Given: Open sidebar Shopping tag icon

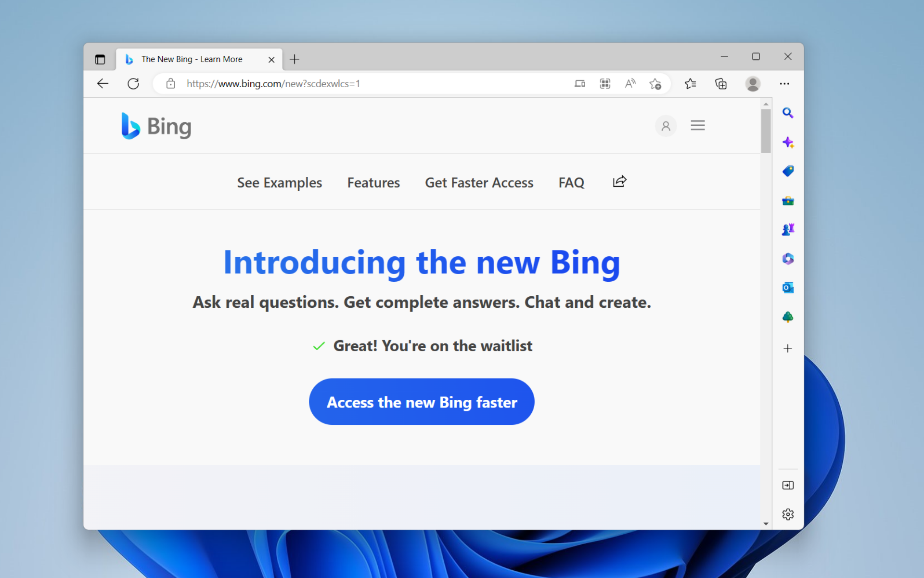Looking at the screenshot, I should (x=788, y=171).
